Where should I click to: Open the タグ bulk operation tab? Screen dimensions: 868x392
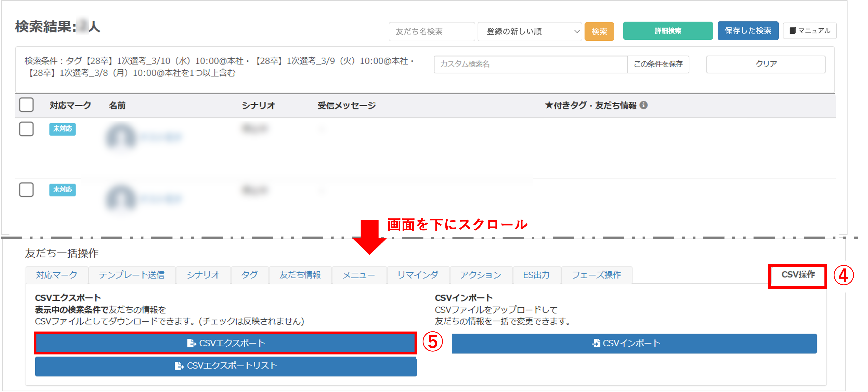249,275
